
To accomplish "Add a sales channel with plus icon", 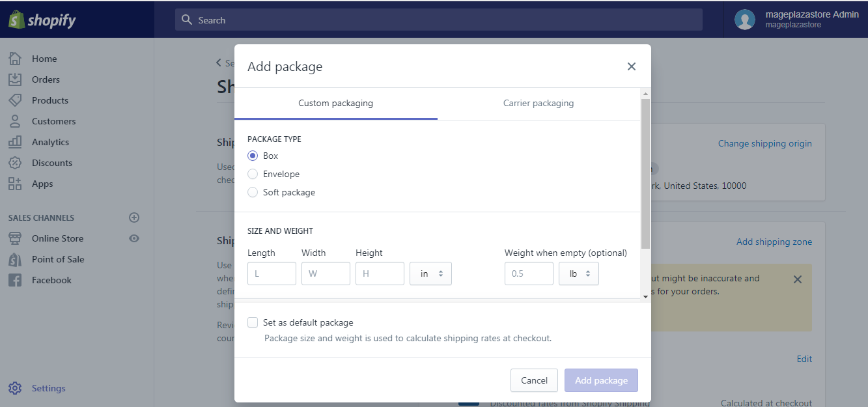I will coord(134,218).
